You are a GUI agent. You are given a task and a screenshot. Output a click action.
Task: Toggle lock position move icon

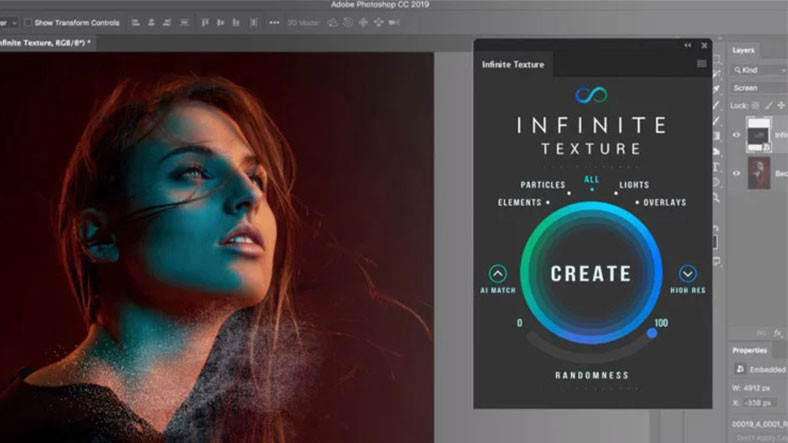tap(781, 105)
